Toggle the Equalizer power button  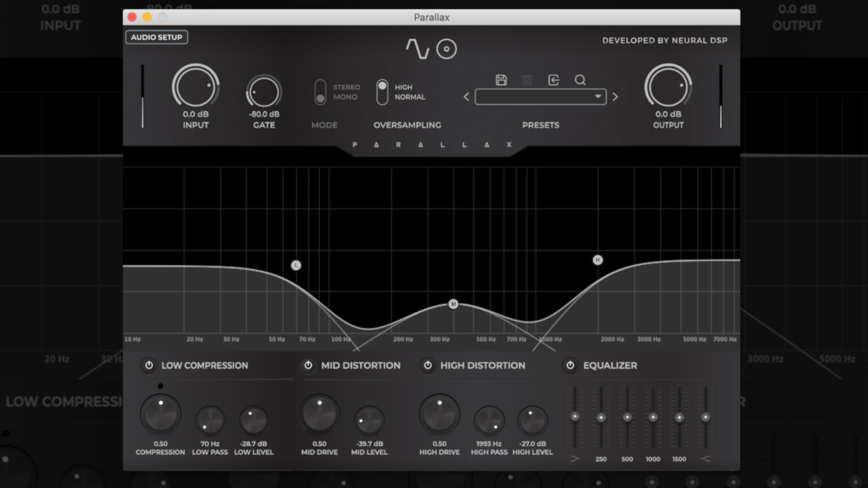pos(571,365)
